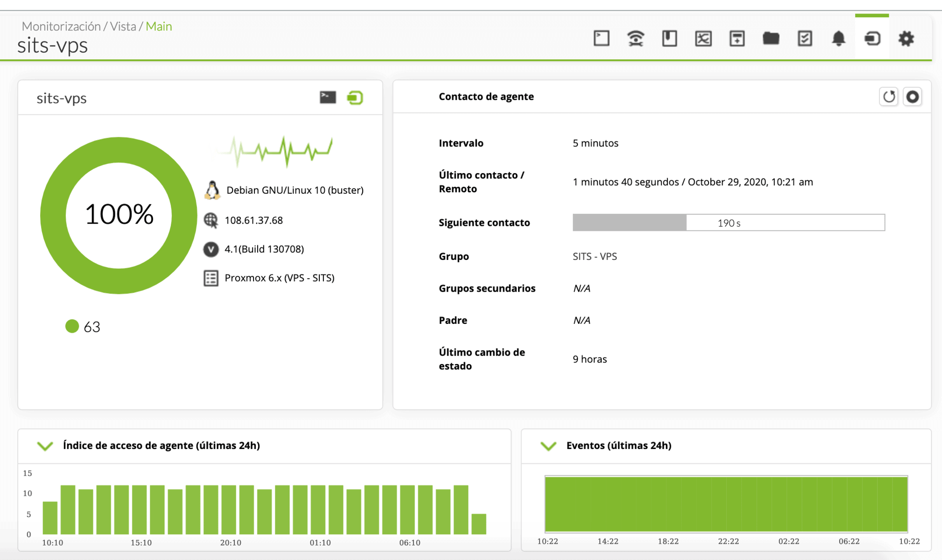Click the green status dot beside 63
This screenshot has width=942, height=560.
72,326
